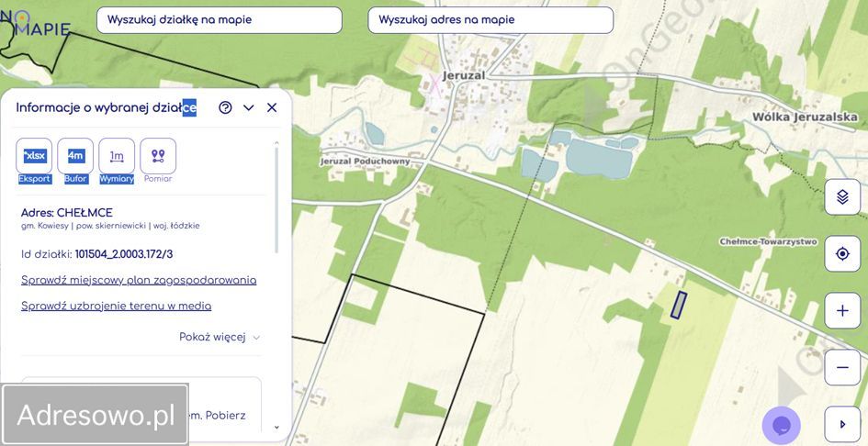Image resolution: width=868 pixels, height=446 pixels.
Task: Click the 'Pobierz' text in bottom card
Action: pos(225,416)
